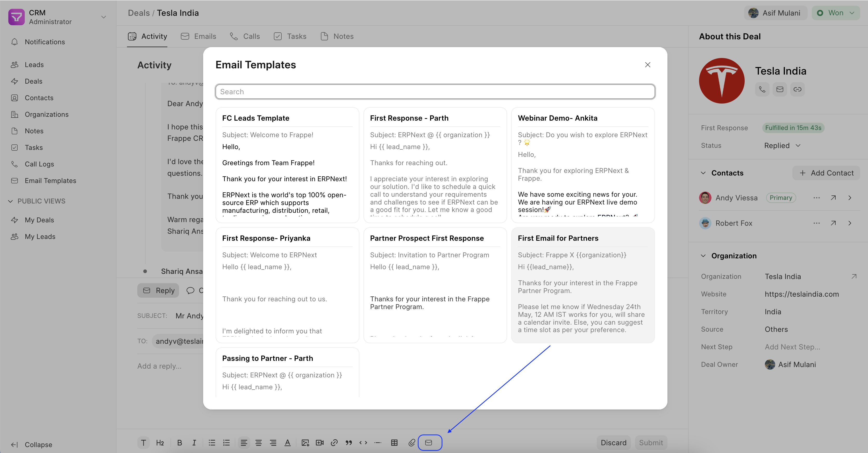The width and height of the screenshot is (868, 453).
Task: Insert a horizontal rule
Action: [x=378, y=443]
